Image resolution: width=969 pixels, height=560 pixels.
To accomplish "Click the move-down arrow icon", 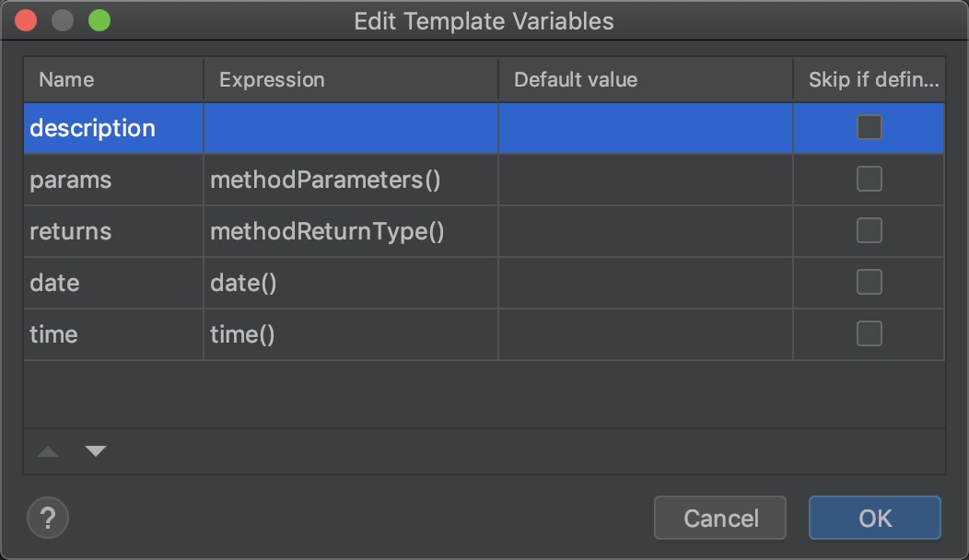I will click(x=96, y=451).
